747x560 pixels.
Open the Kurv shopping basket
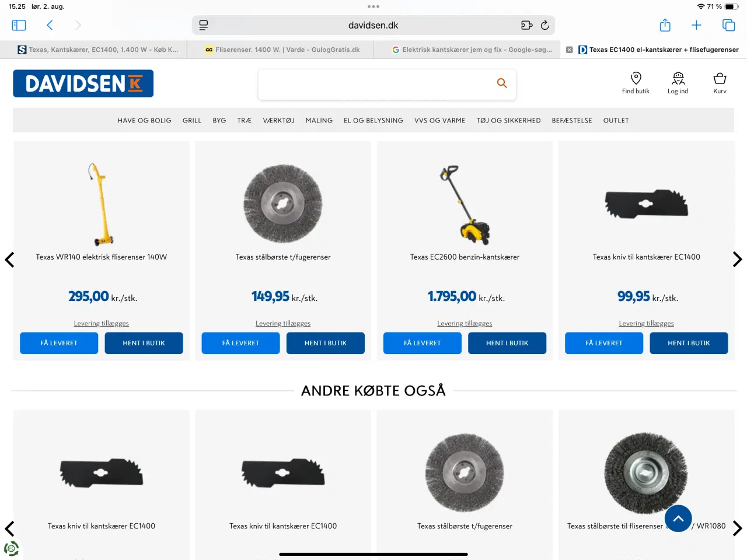[x=720, y=83]
